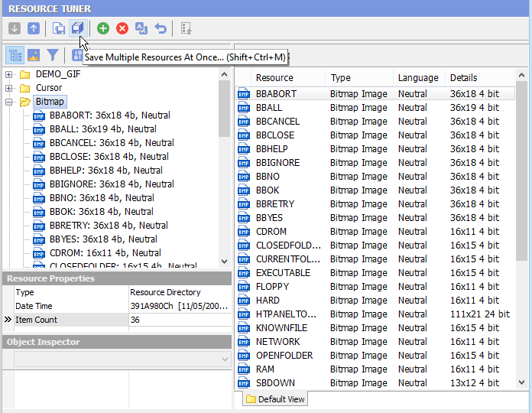
Task: Click the green add resource icon
Action: pyautogui.click(x=103, y=28)
